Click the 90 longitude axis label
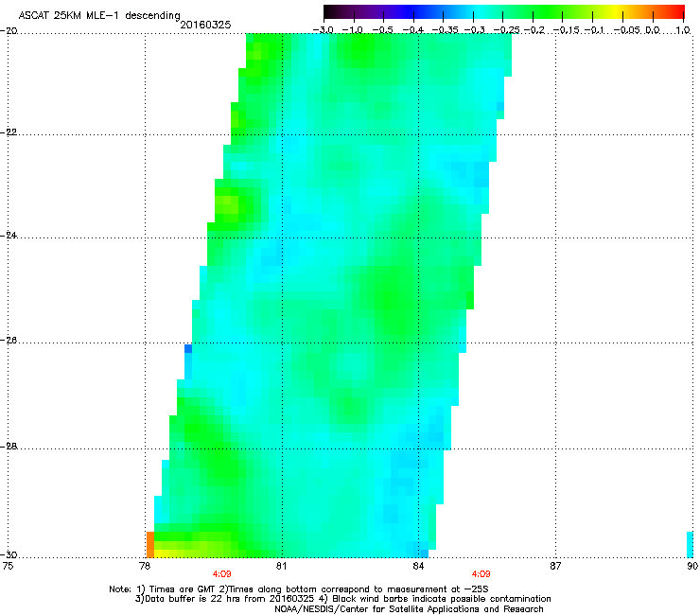Image resolution: width=700 pixels, height=615 pixels. point(692,566)
